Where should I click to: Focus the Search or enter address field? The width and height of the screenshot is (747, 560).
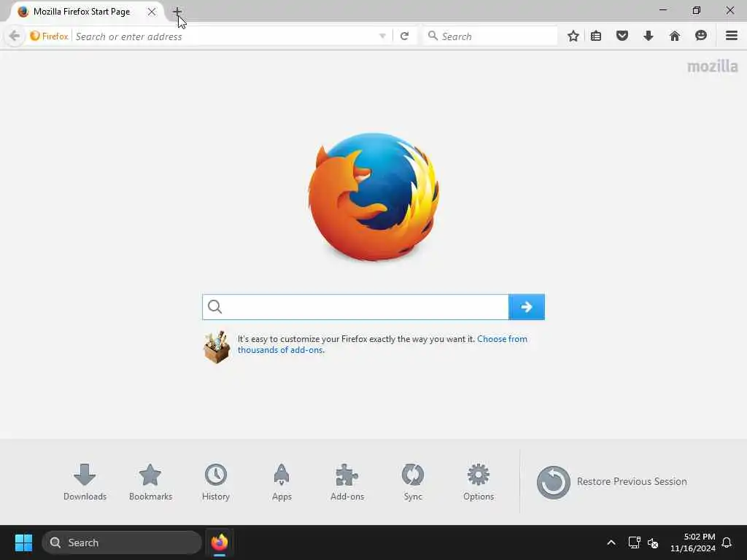click(224, 36)
